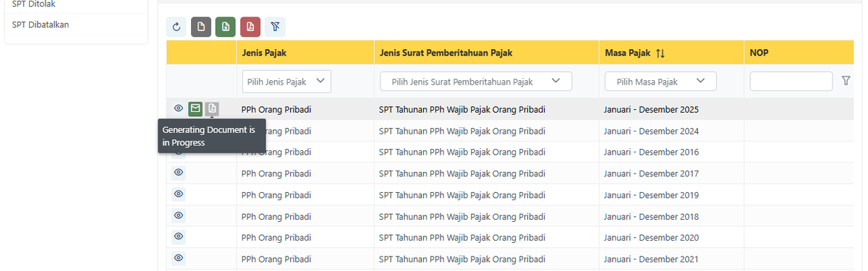The width and height of the screenshot is (868, 271).
Task: Click PPh Orang Pribadi in 2020 row
Action: coord(276,238)
